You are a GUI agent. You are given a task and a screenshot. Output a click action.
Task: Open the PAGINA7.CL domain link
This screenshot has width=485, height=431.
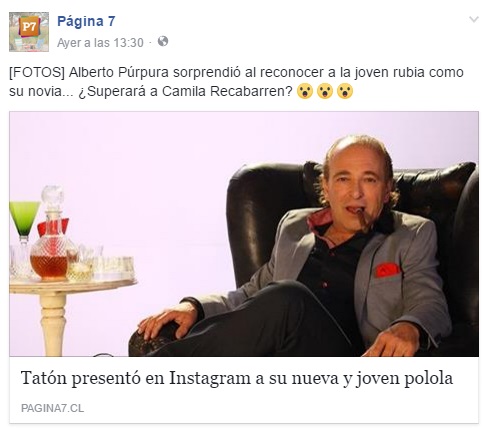[52, 408]
